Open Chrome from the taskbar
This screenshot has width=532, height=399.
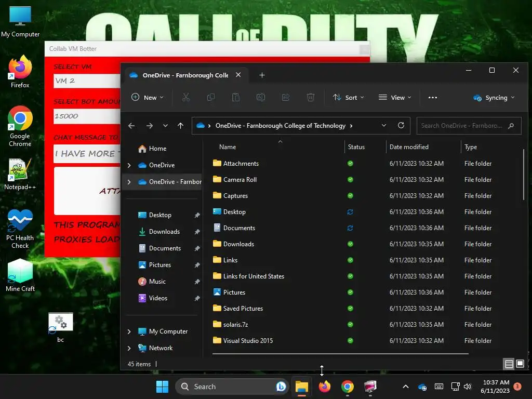click(x=348, y=387)
